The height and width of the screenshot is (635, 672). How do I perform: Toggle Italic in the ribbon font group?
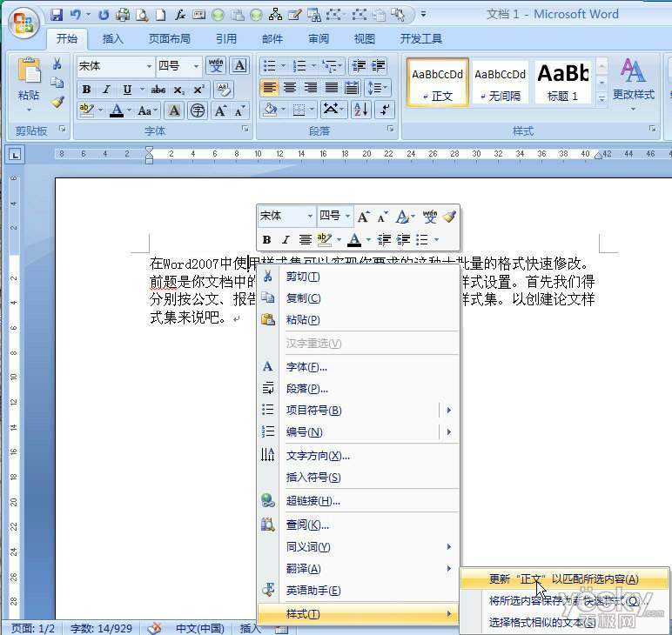pos(106,89)
